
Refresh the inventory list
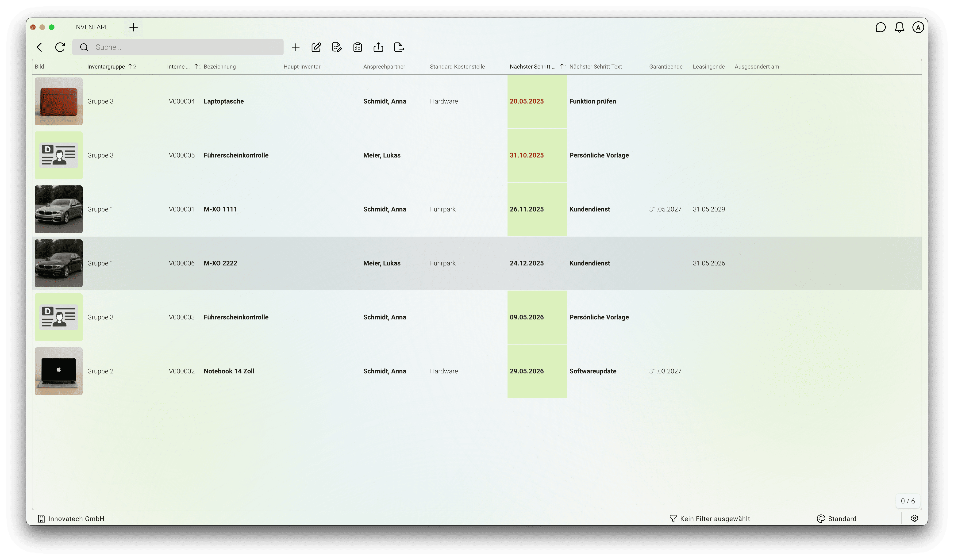tap(60, 47)
